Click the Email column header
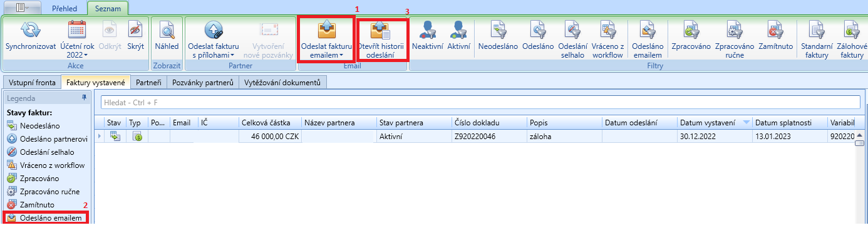 183,122
